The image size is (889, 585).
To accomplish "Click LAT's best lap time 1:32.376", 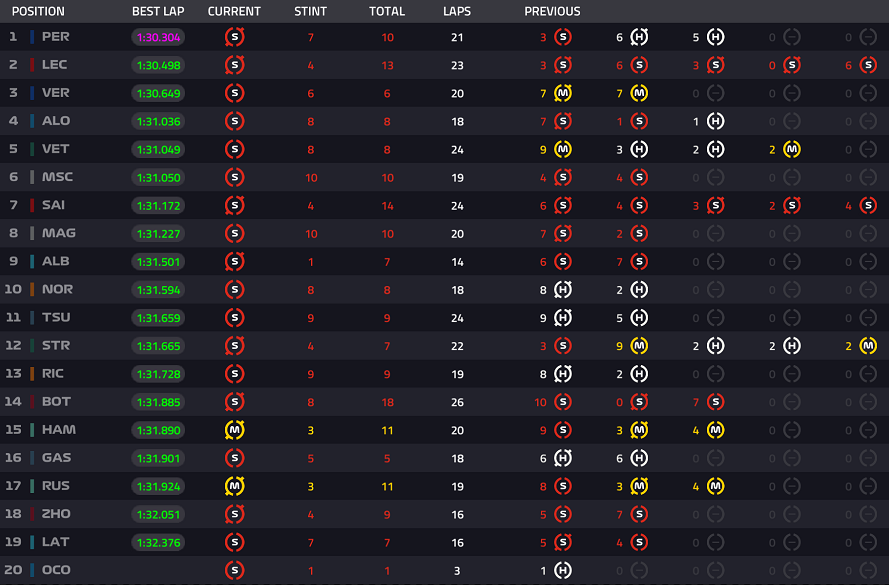I will point(158,542).
